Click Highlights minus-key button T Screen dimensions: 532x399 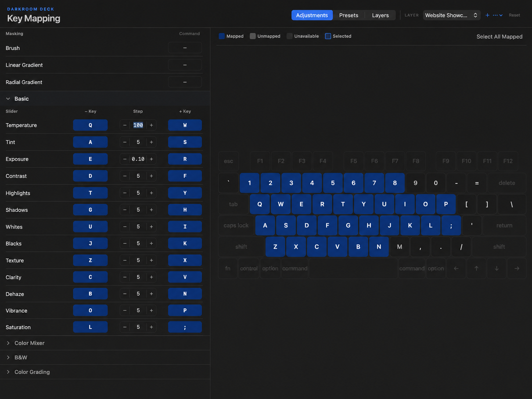[90, 193]
